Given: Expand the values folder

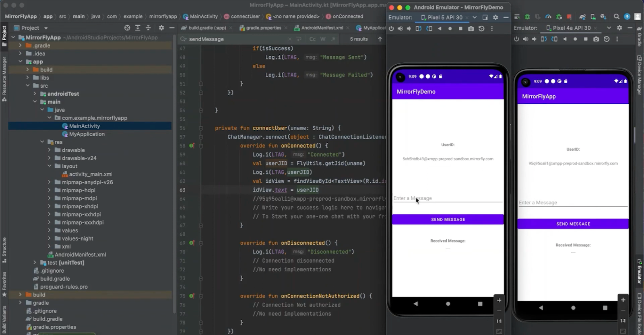Looking at the screenshot, I should [49, 230].
